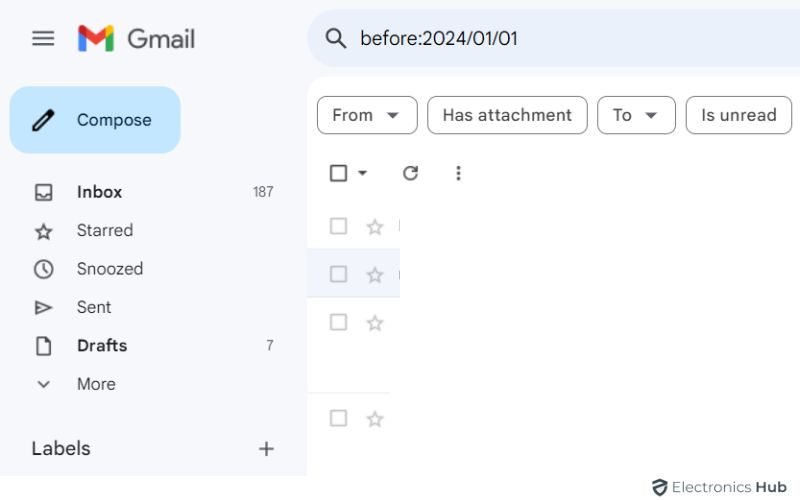Open the Sent folder
The image size is (800, 500).
pyautogui.click(x=94, y=307)
